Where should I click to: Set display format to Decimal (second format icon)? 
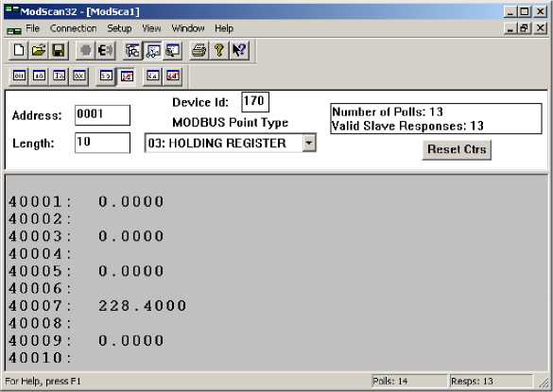click(39, 76)
